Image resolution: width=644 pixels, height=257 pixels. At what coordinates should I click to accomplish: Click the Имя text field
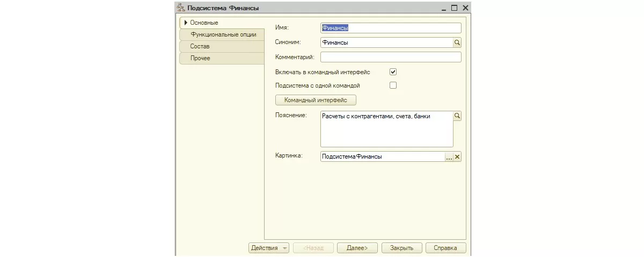(390, 28)
